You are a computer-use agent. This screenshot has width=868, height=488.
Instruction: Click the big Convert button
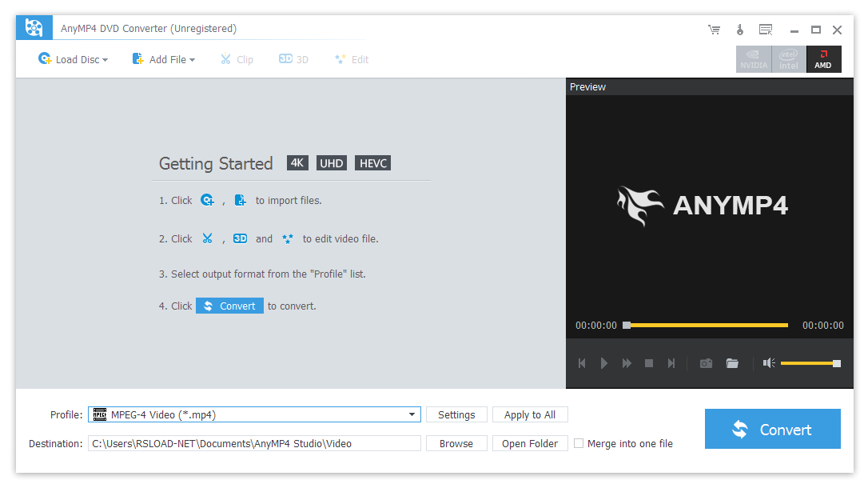[x=772, y=430]
